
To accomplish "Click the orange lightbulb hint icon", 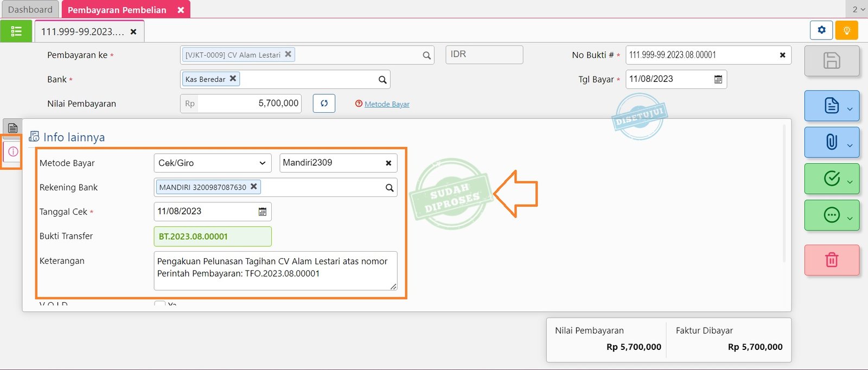I will (846, 30).
